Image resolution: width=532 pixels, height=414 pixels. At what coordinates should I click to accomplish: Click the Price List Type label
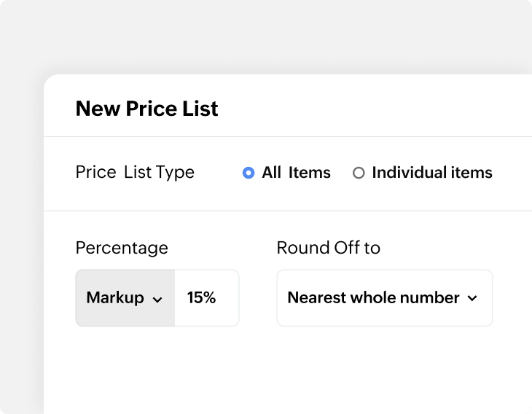tap(135, 173)
